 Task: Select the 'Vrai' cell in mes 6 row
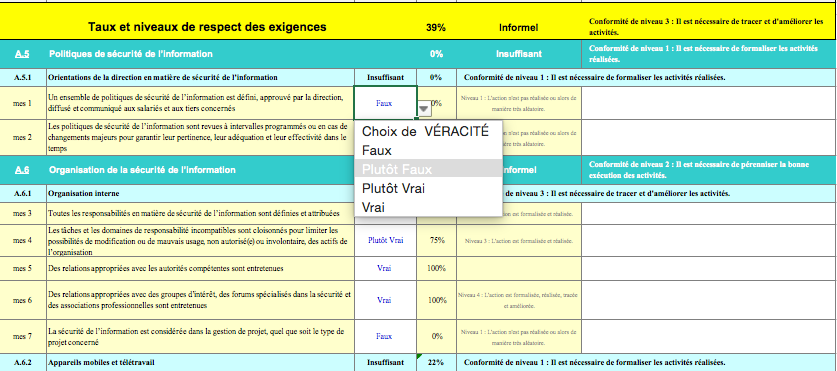385,300
